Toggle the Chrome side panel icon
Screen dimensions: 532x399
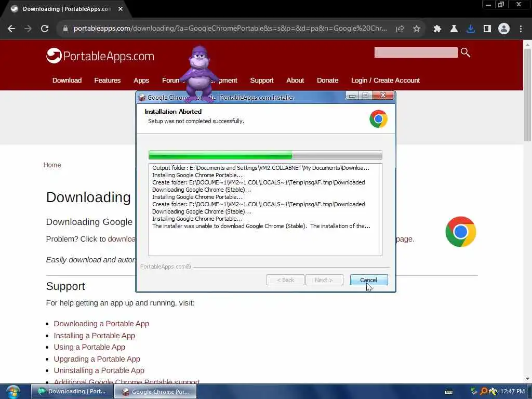pos(487,29)
